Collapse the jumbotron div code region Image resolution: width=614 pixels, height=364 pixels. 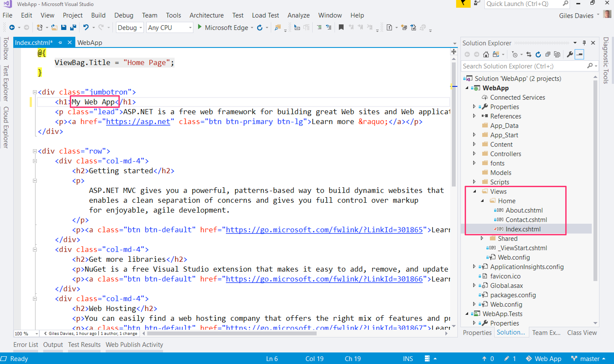[35, 92]
